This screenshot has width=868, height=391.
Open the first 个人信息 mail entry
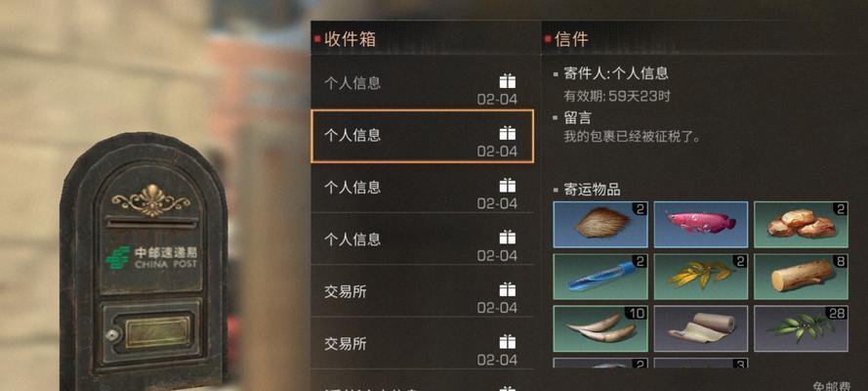pyautogui.click(x=423, y=82)
